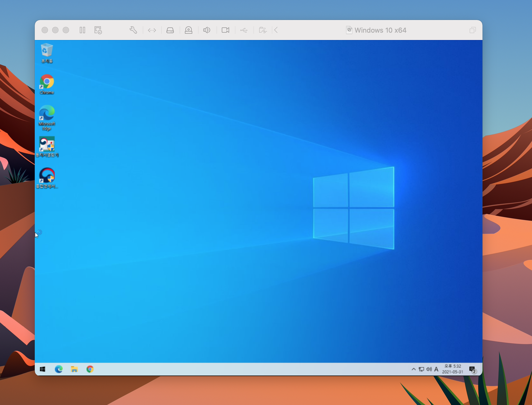Click the CD/DVD drive icon
The width and height of the screenshot is (532, 405).
pyautogui.click(x=189, y=30)
